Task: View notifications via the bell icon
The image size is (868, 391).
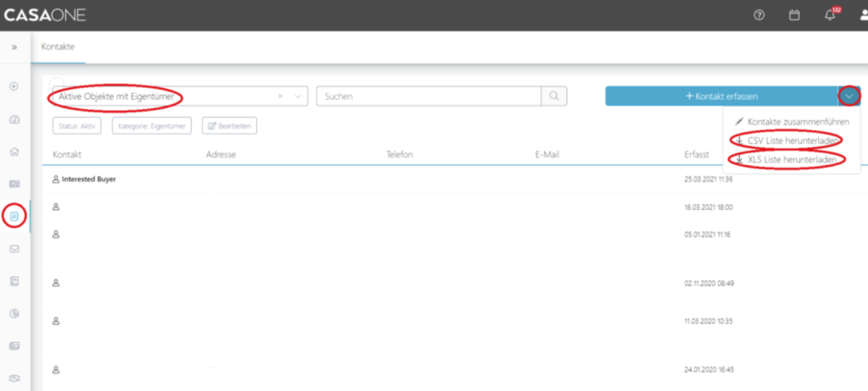Action: pyautogui.click(x=830, y=15)
